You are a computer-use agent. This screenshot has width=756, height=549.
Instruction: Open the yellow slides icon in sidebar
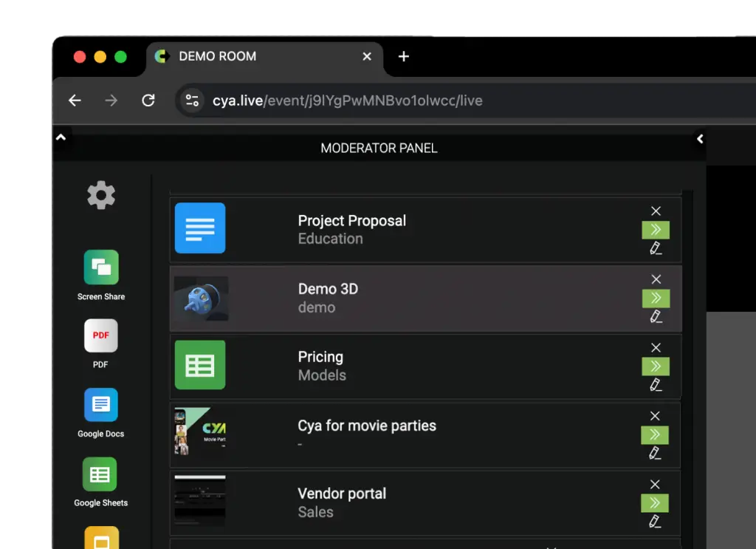(x=101, y=537)
